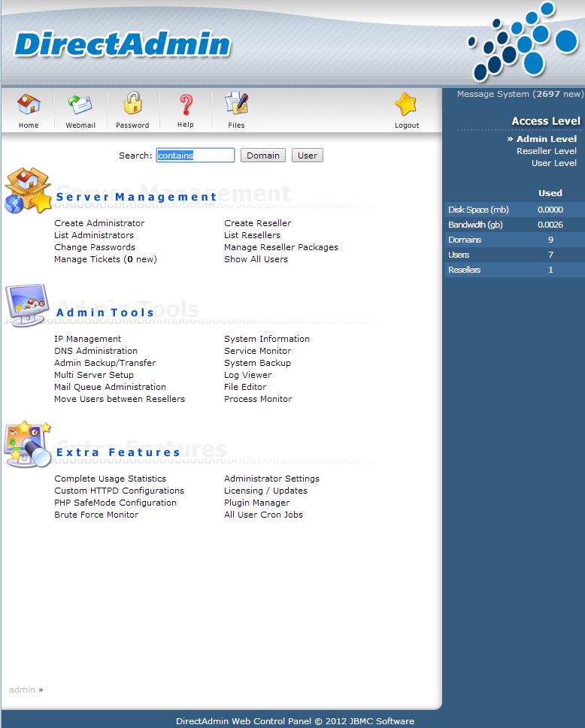Open the Webmail envelope icon

[x=80, y=104]
